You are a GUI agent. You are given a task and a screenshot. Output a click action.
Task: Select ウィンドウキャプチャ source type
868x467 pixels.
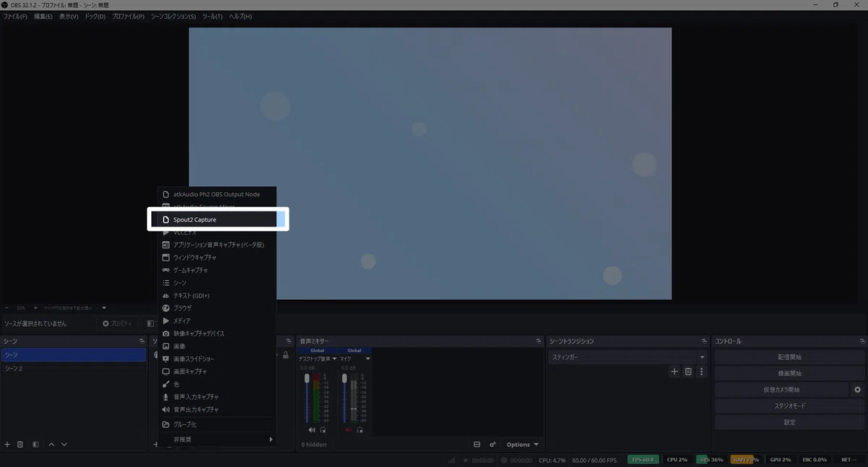(x=217, y=257)
